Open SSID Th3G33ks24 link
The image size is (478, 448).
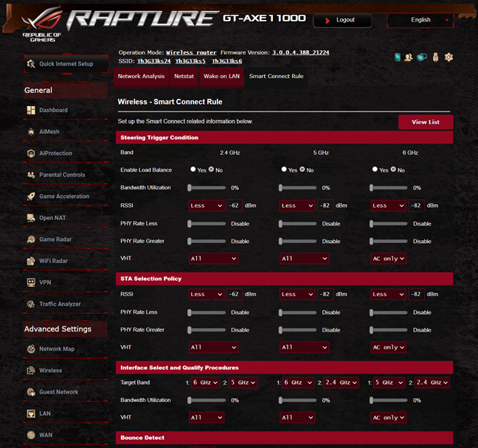point(154,61)
